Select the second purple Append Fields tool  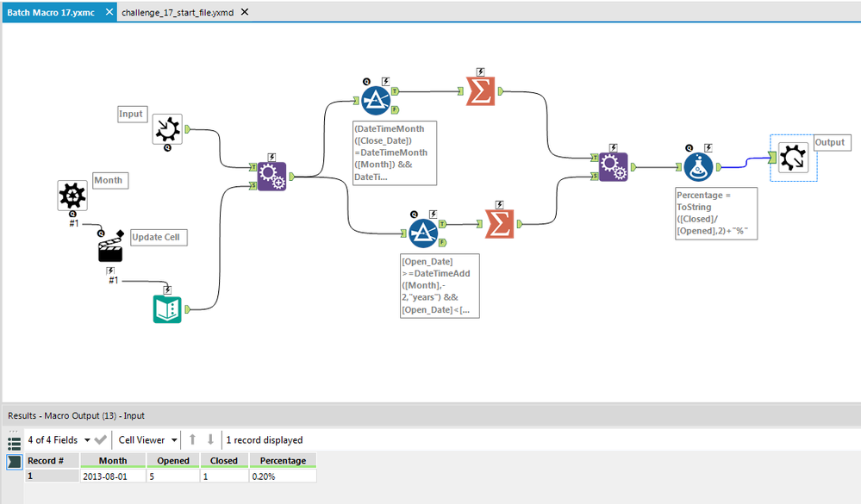[614, 167]
